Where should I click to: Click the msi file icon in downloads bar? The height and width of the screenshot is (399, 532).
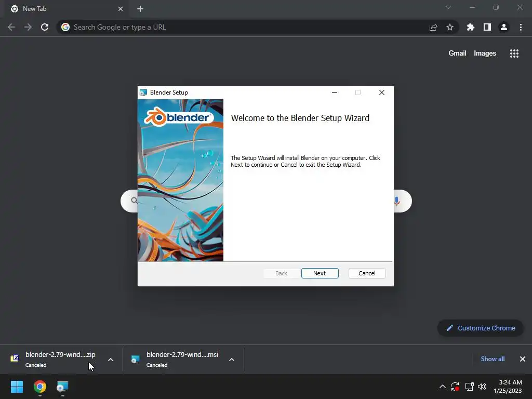coord(136,359)
